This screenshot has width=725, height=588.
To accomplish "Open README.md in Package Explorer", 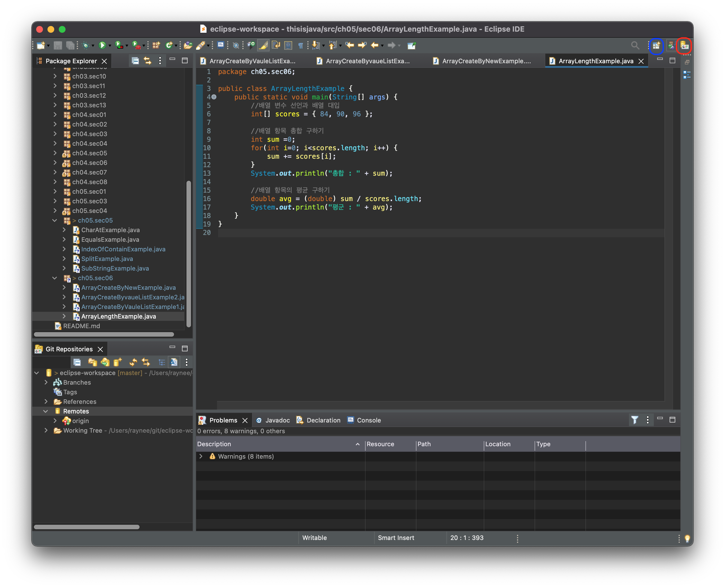I will [x=81, y=326].
